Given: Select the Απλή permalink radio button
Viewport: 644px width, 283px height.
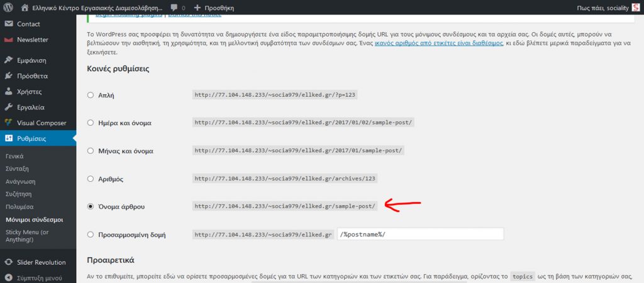Looking at the screenshot, I should [x=91, y=96].
